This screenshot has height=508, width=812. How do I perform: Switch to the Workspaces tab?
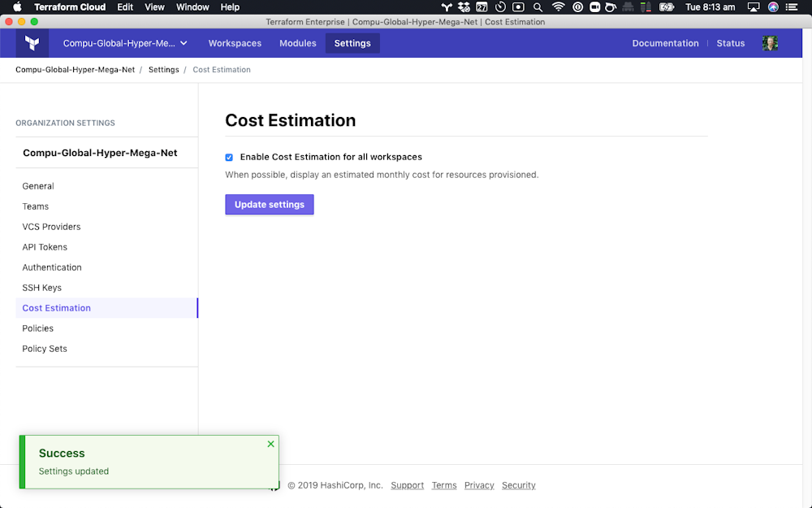point(235,43)
